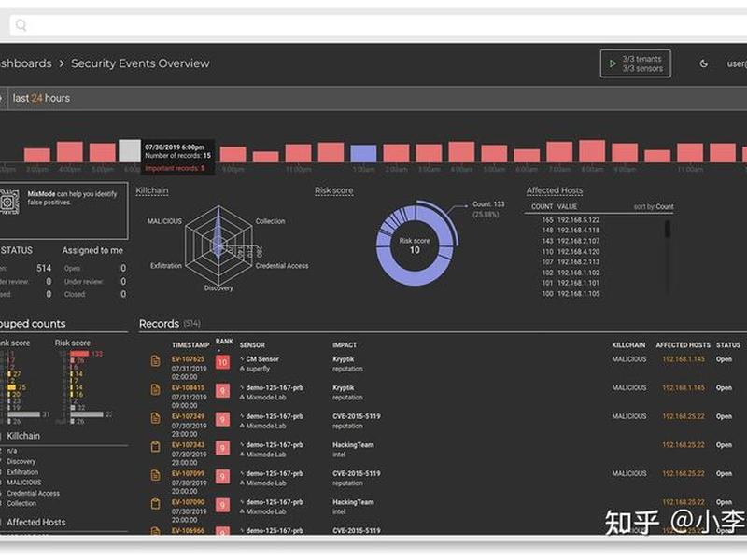Click rank 9 badge of EV-107349

[x=222, y=419]
